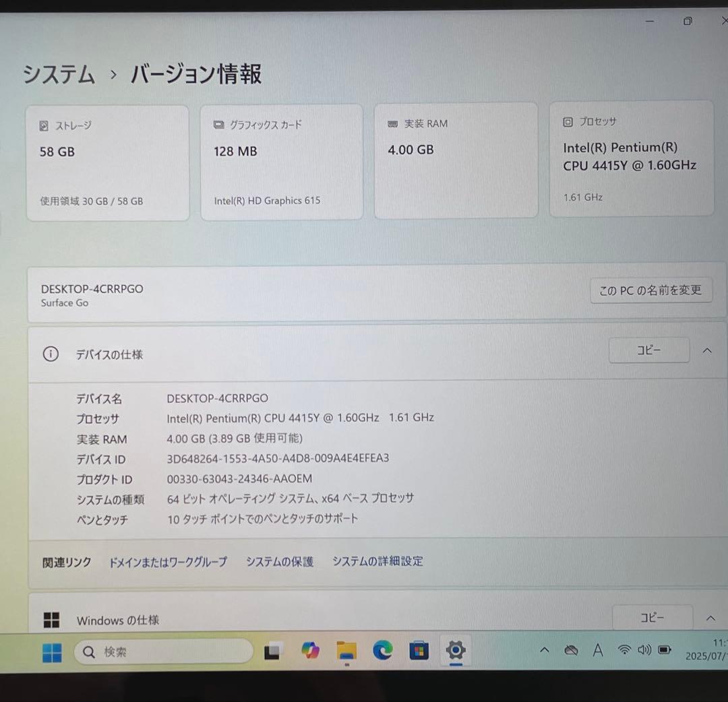Viewport: 728px width, 702px height.
Task: Click the 4.00 GB (3.89 GB 使用可能) value
Action: point(235,439)
